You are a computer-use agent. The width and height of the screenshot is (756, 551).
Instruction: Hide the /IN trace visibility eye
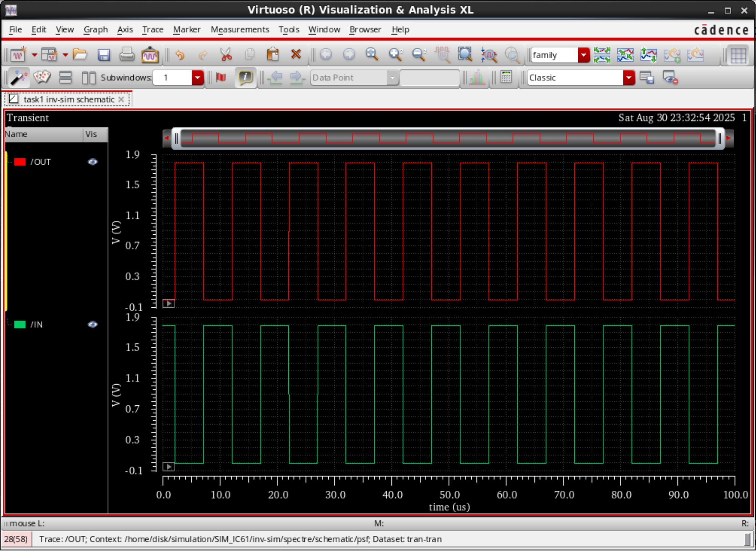[x=92, y=325]
